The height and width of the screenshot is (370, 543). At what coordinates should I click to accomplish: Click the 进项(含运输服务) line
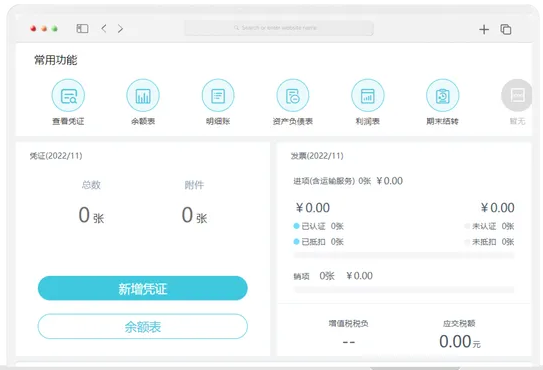(348, 181)
